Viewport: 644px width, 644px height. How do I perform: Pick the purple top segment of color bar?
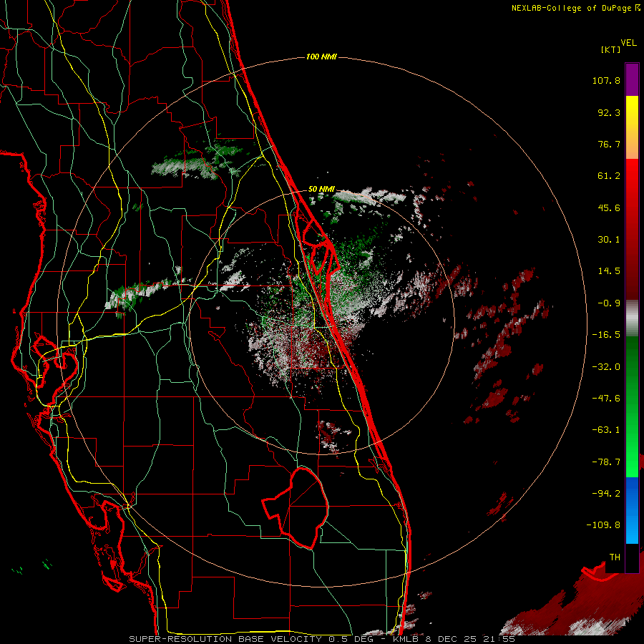coord(632,79)
